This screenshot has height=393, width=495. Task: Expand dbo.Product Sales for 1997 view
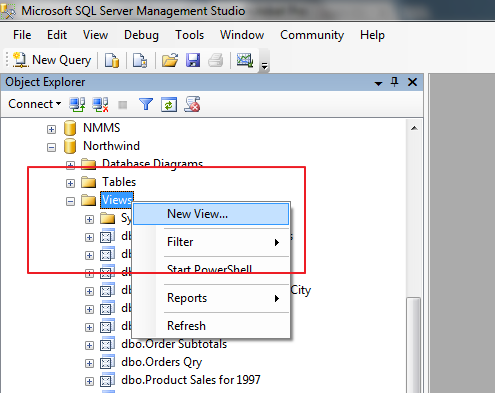coord(89,381)
